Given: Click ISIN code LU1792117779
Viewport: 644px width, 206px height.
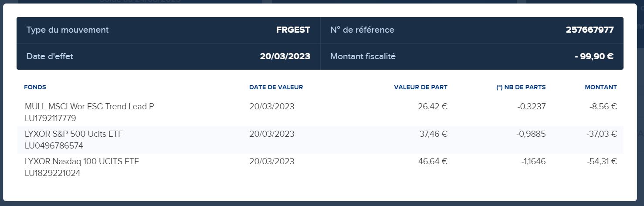Looking at the screenshot, I should pos(51,118).
